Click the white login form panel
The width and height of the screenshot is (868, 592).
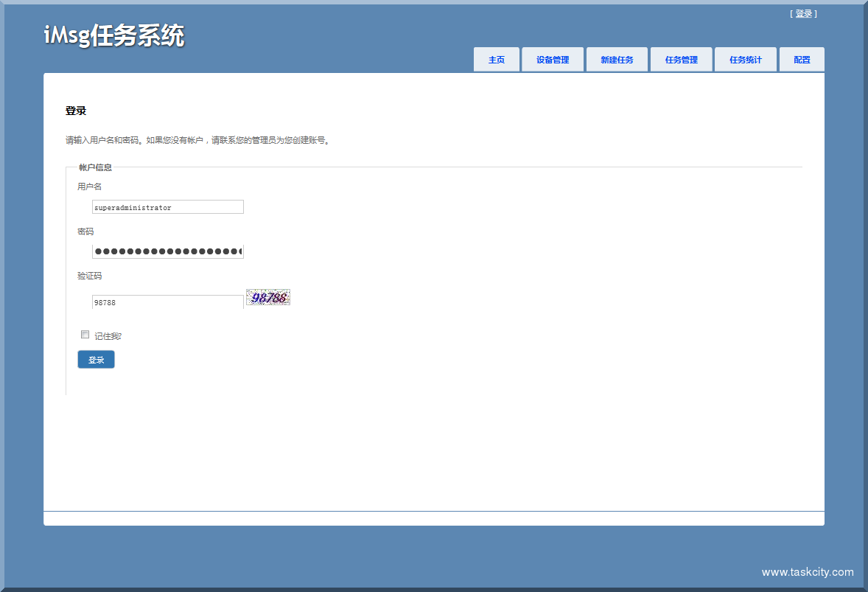[434, 442]
